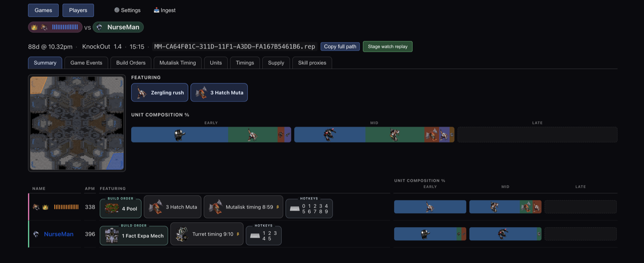Click the factory icon in the 1 Fact Expa Mech badge
Screen dimensions: 644x263
pyautogui.click(x=111, y=236)
